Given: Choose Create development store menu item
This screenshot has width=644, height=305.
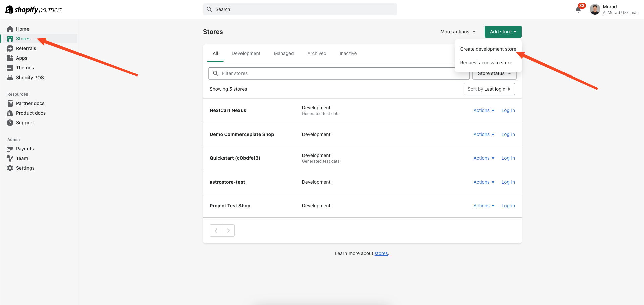Looking at the screenshot, I should [x=488, y=49].
